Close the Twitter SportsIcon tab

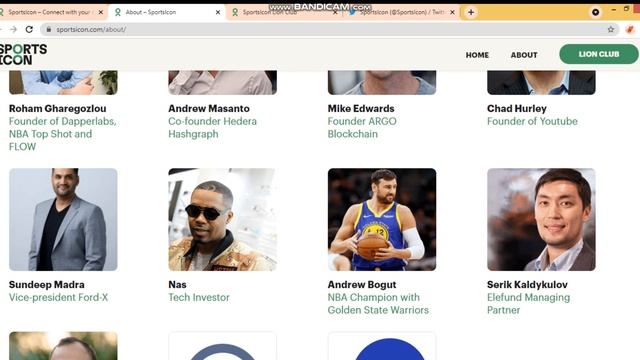pyautogui.click(x=452, y=12)
